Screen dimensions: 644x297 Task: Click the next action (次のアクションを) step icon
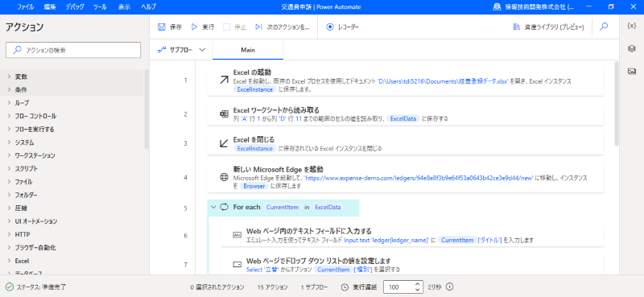click(x=258, y=27)
